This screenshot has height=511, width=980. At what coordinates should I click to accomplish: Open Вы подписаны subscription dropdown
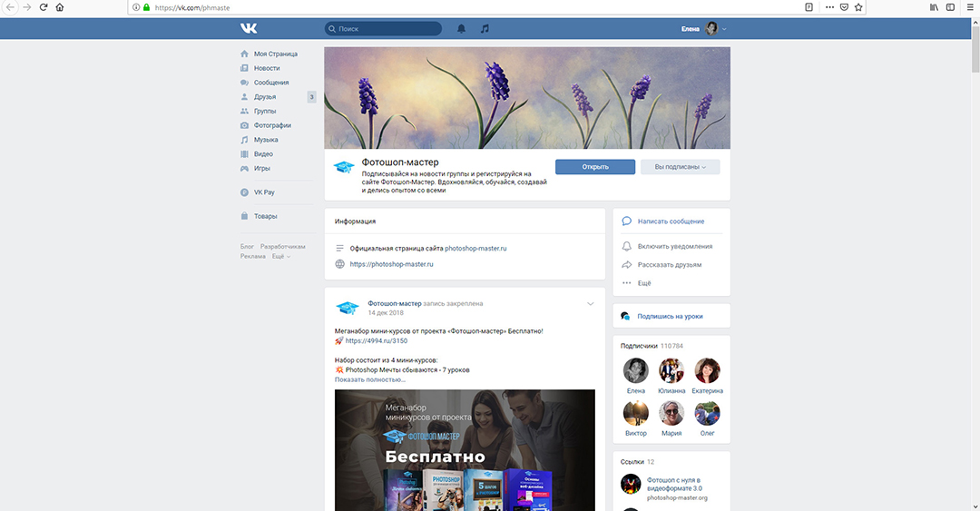680,167
